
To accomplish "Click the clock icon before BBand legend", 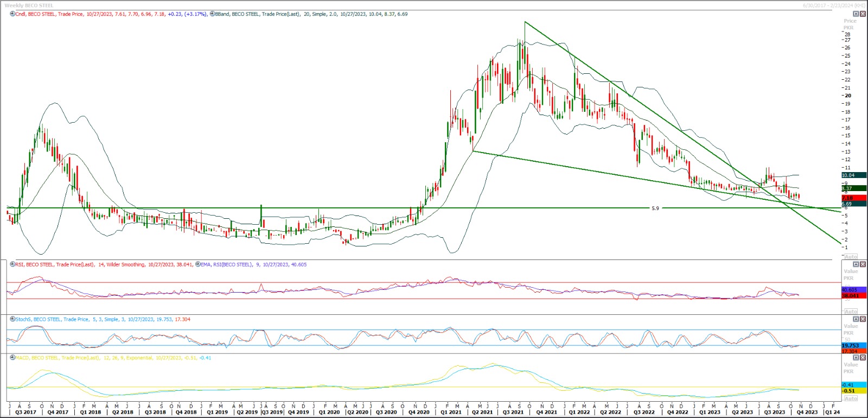I will [212, 14].
